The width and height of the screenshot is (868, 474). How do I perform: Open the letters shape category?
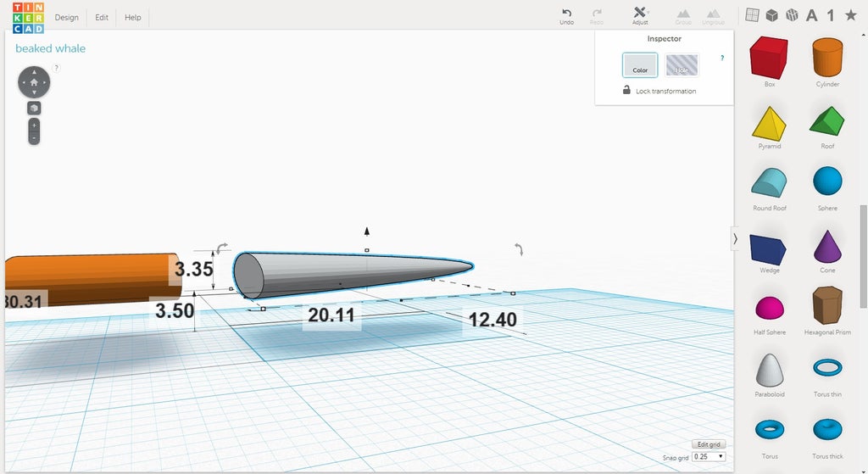point(811,15)
